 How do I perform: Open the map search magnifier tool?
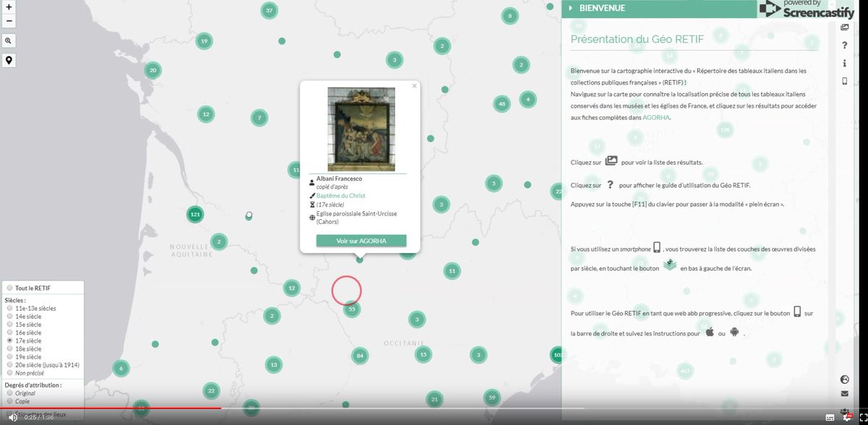coord(9,40)
